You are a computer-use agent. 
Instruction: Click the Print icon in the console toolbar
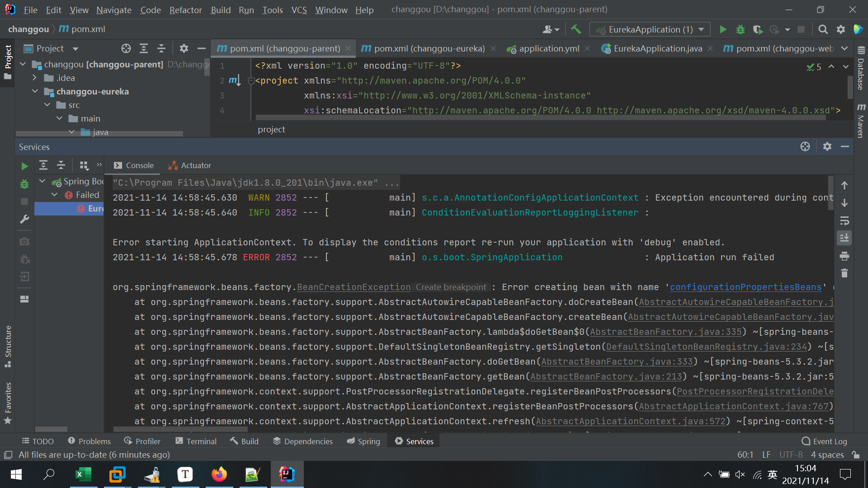pos(844,256)
